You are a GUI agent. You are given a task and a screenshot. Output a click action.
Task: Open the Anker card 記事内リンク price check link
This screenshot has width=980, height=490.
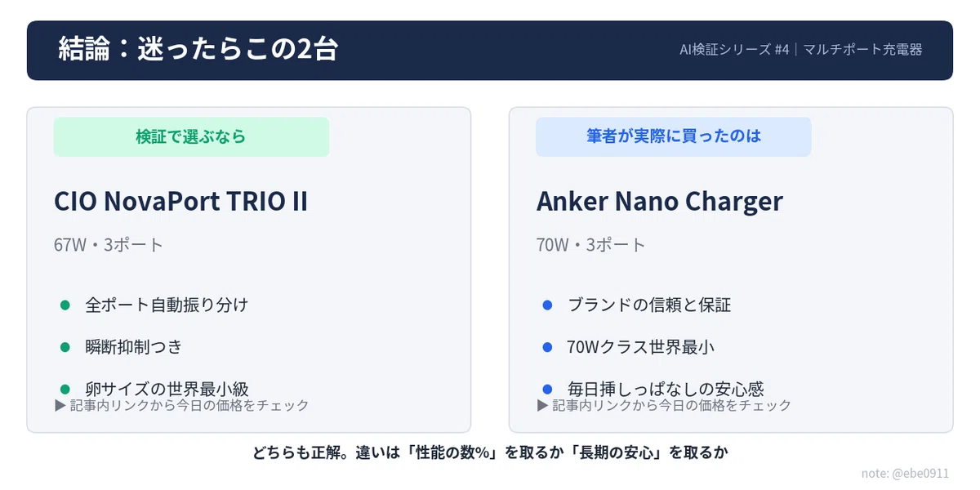tap(665, 405)
